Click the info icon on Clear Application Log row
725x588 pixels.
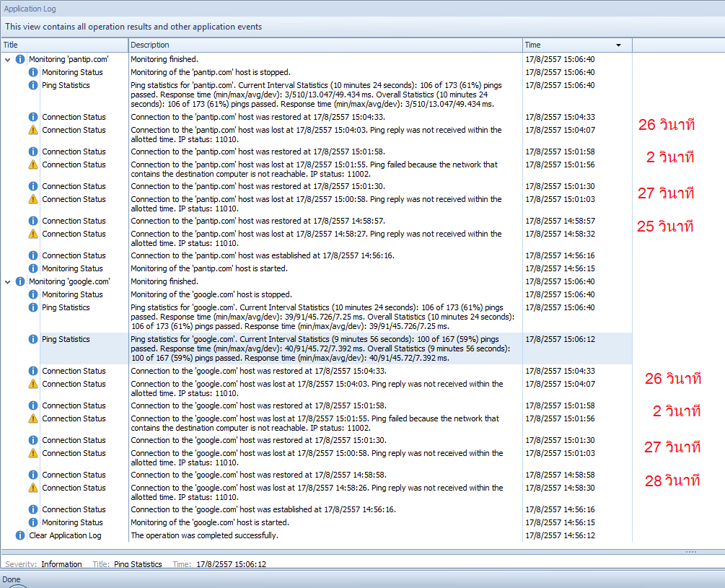click(20, 535)
